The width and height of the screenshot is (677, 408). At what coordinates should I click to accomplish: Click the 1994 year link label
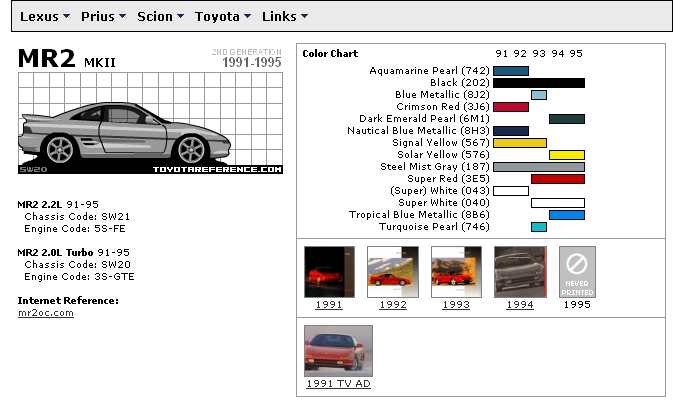pos(520,304)
